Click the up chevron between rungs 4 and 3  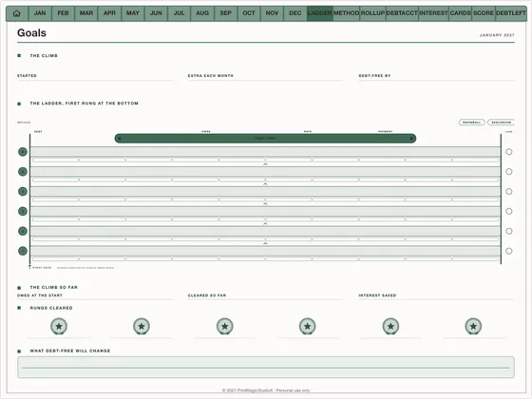[x=265, y=204]
